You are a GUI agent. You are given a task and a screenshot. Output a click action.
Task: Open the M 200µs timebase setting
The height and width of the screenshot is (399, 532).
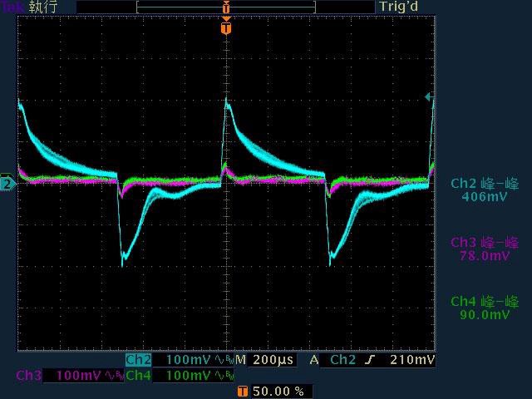pyautogui.click(x=265, y=360)
